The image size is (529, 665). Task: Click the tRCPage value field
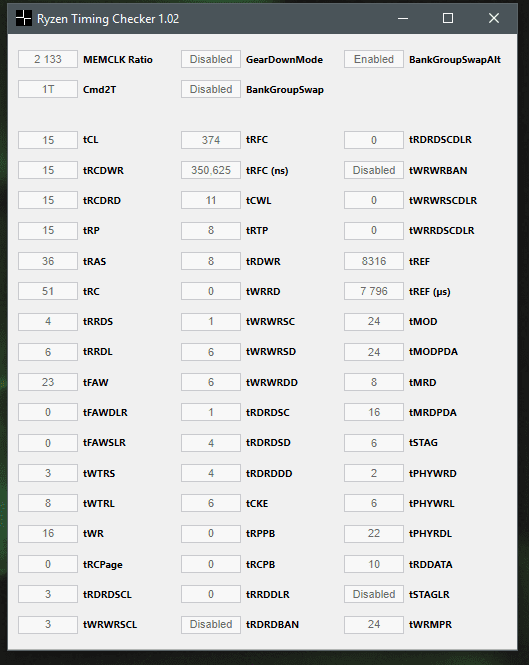click(x=48, y=564)
